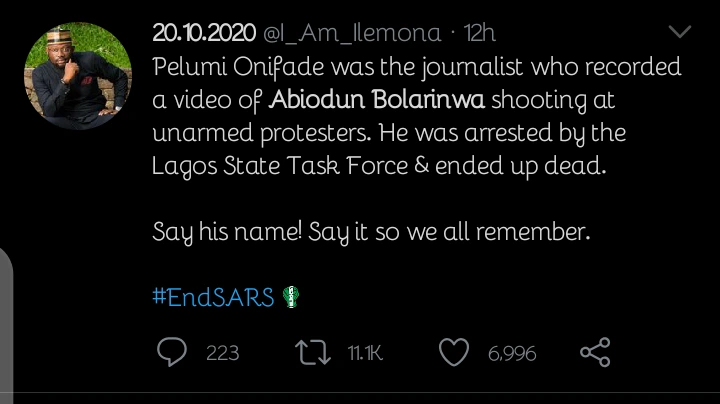Share the tweet via share icon
The height and width of the screenshot is (404, 720).
pos(595,352)
